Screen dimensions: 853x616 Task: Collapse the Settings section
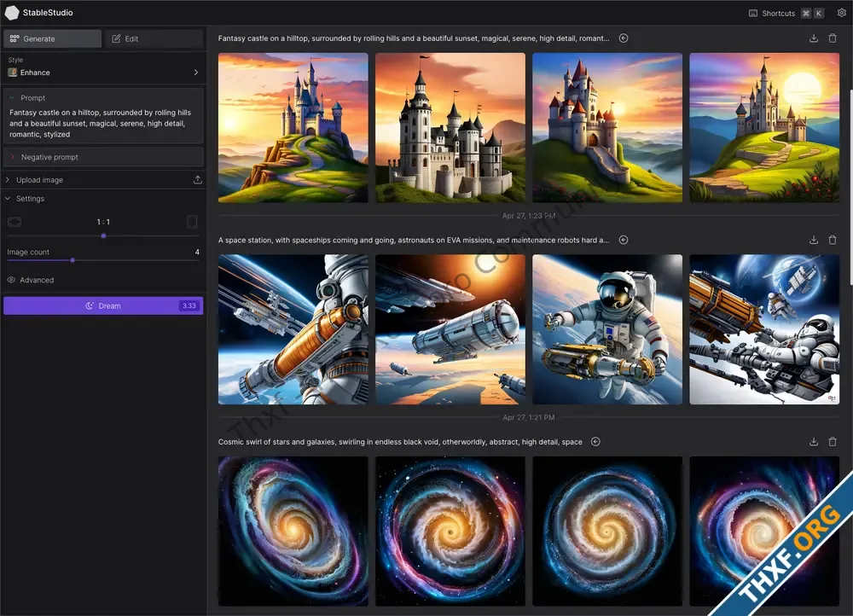coord(8,199)
